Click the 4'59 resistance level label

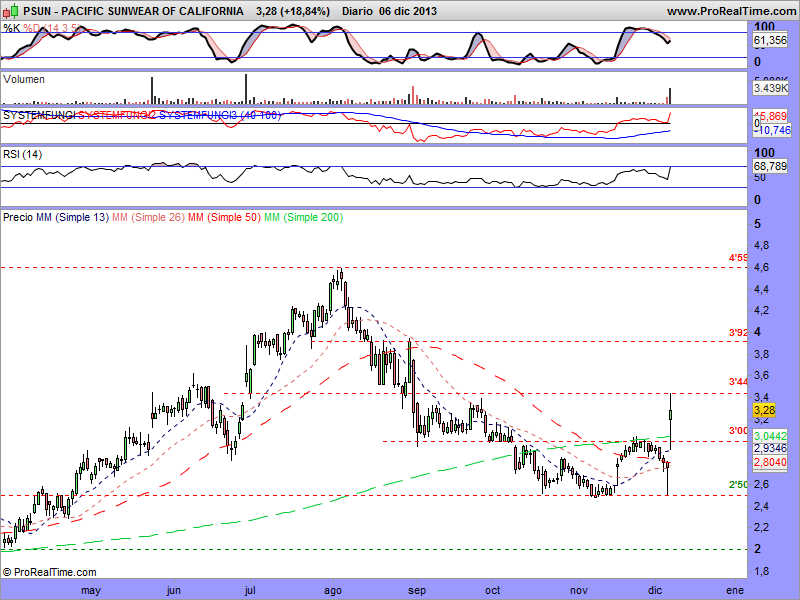click(738, 258)
